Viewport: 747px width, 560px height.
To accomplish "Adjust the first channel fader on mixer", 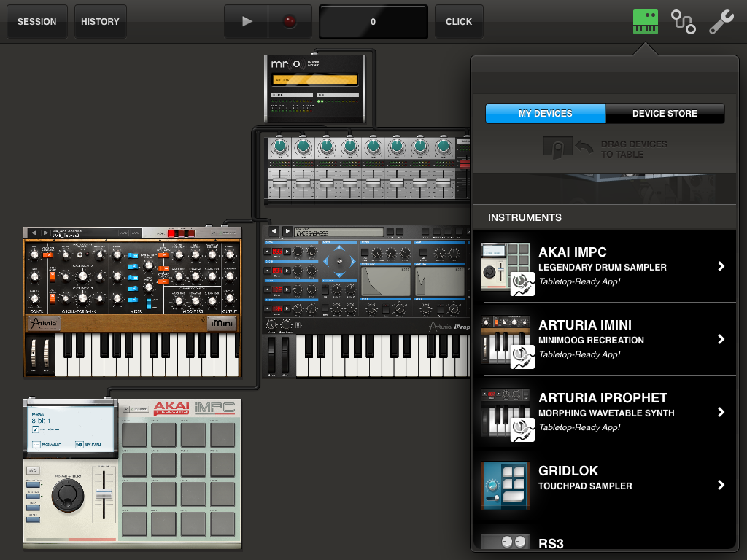I will (280, 184).
